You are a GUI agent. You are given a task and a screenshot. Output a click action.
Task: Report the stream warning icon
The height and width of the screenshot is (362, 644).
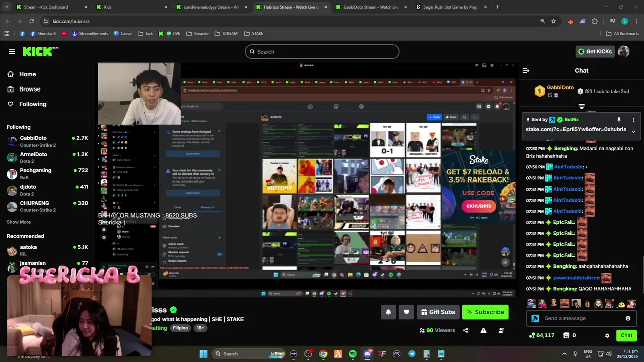click(x=483, y=330)
